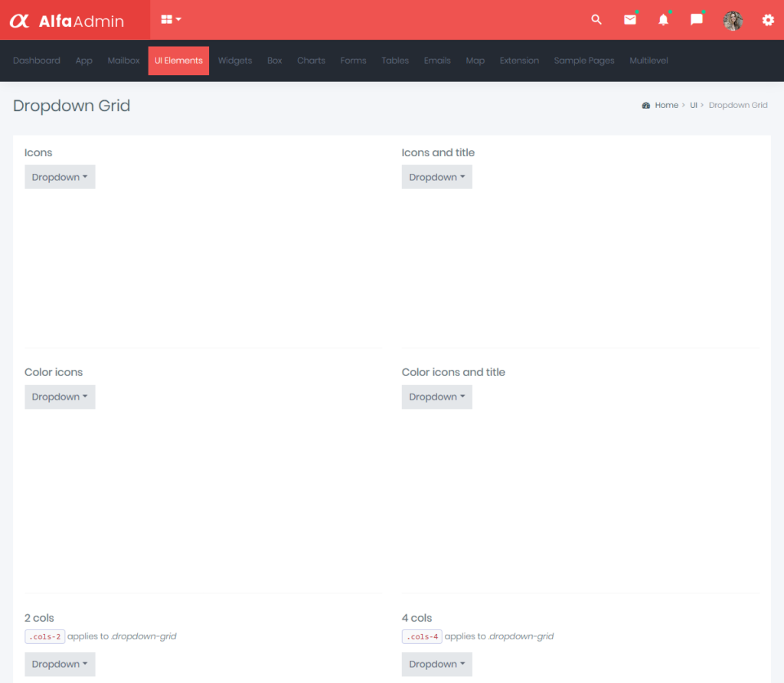Expand the Dropdown in Color icons section
Screen dimensions: 784x683
(60, 397)
